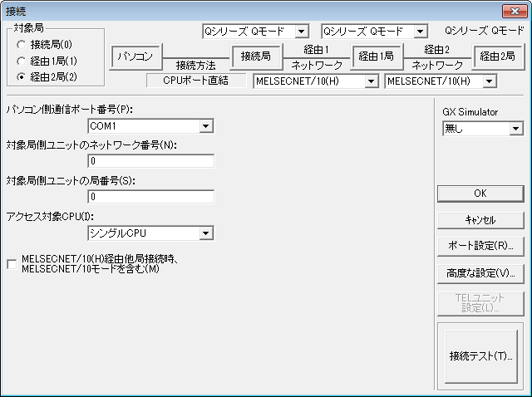Click the パソコン diagram box

(x=135, y=56)
